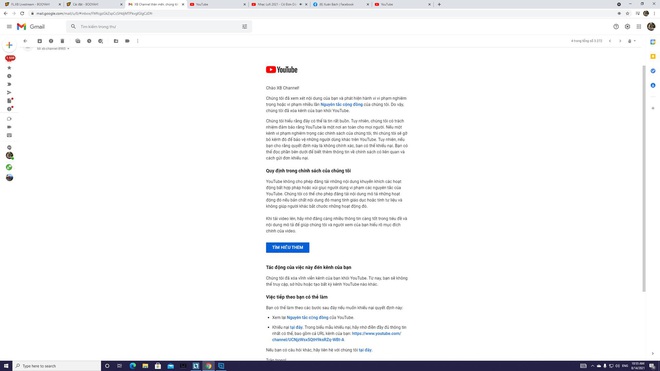Open Important messages in the sidebar
This screenshot has height=371, width=660.
pos(9,84)
